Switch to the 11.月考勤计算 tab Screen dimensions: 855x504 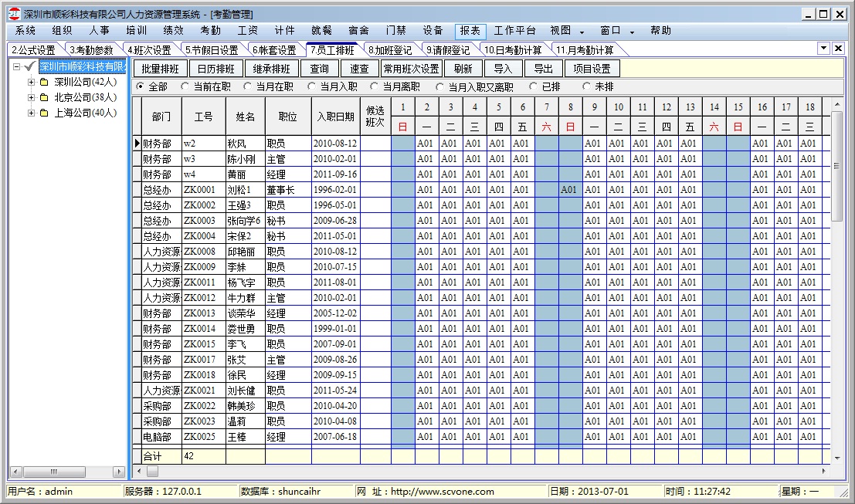585,50
